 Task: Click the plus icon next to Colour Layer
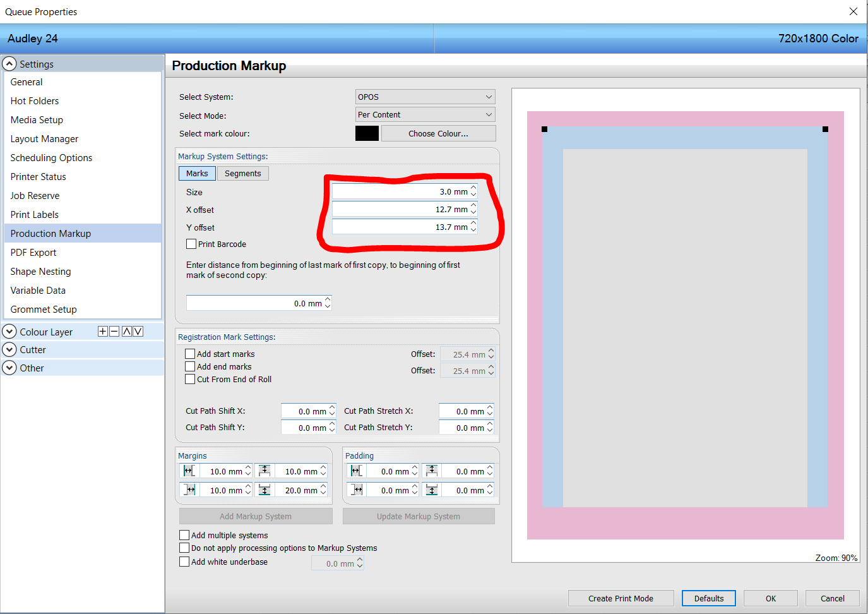coord(102,330)
